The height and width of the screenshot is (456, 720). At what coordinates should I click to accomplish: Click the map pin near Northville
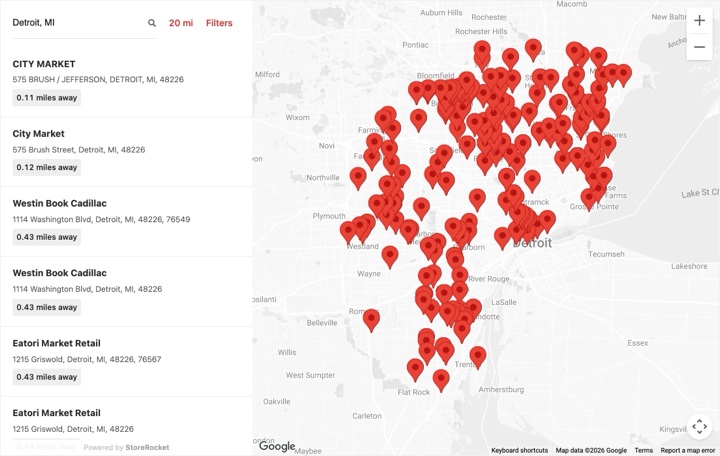pos(358,178)
